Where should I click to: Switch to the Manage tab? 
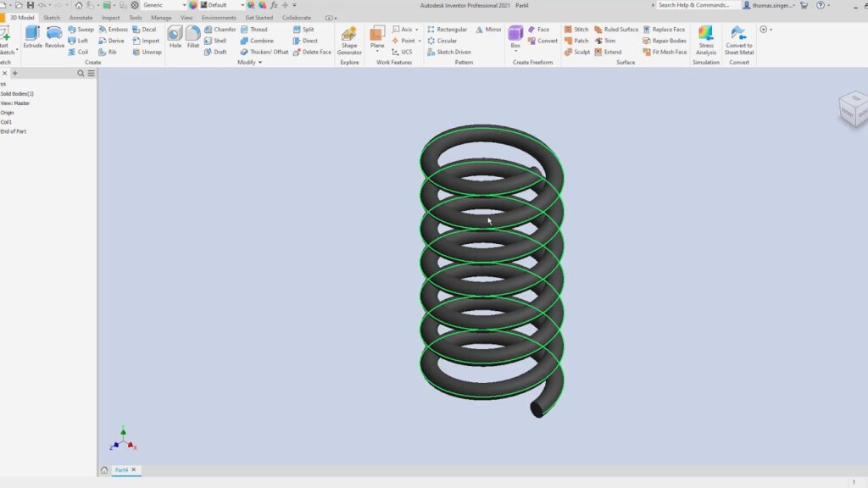161,18
